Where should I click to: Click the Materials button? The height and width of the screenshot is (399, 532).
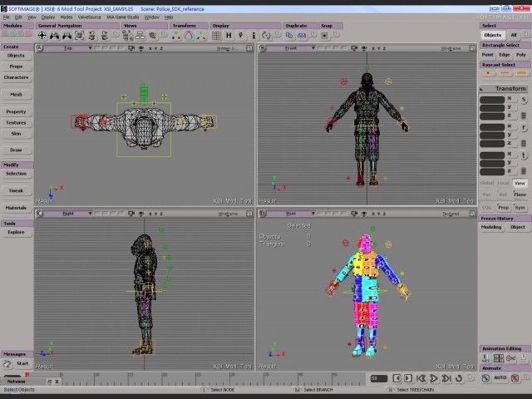[17, 208]
